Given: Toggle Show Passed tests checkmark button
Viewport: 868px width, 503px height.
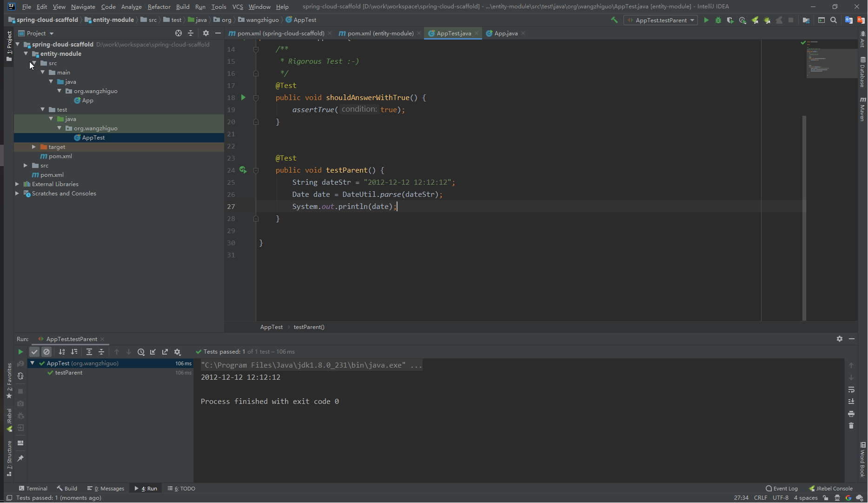Looking at the screenshot, I should tap(34, 352).
